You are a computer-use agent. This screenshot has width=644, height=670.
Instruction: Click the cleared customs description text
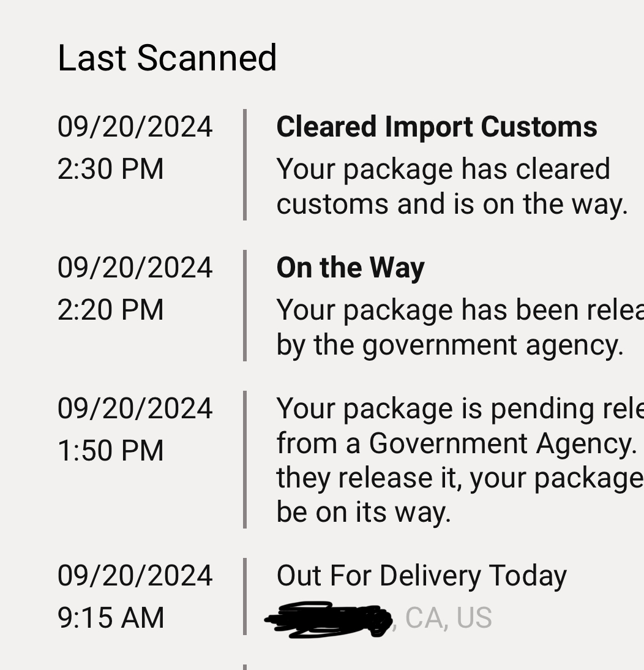(452, 186)
